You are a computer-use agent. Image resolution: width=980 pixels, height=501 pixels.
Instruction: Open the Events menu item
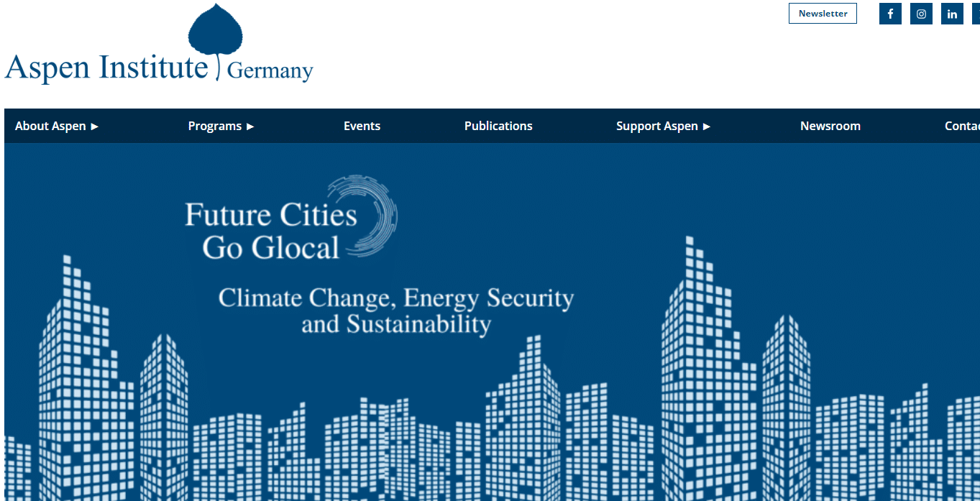pos(362,126)
